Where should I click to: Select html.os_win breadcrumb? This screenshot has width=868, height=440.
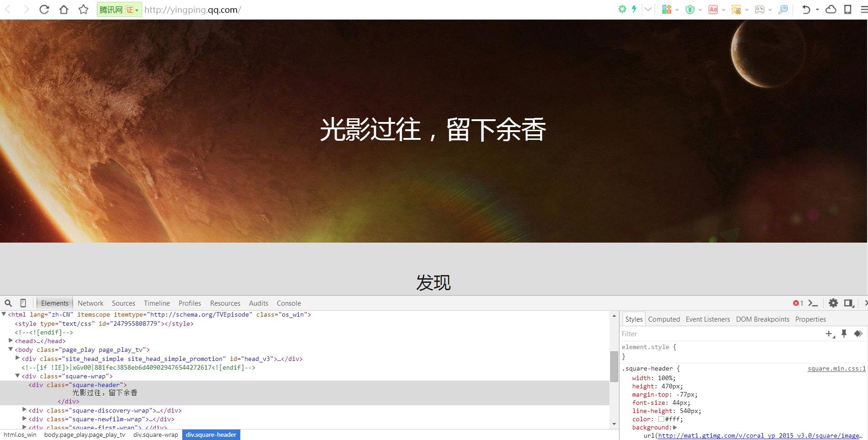click(20, 435)
